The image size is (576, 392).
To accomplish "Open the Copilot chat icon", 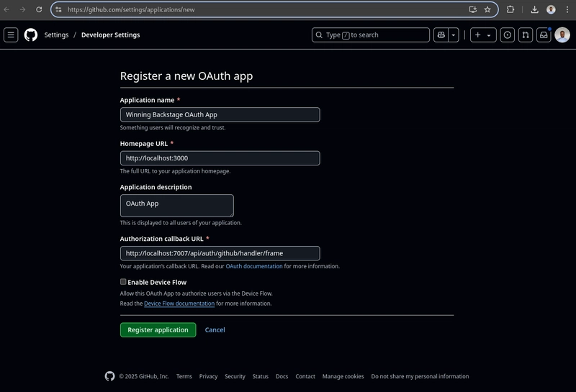I will click(441, 35).
